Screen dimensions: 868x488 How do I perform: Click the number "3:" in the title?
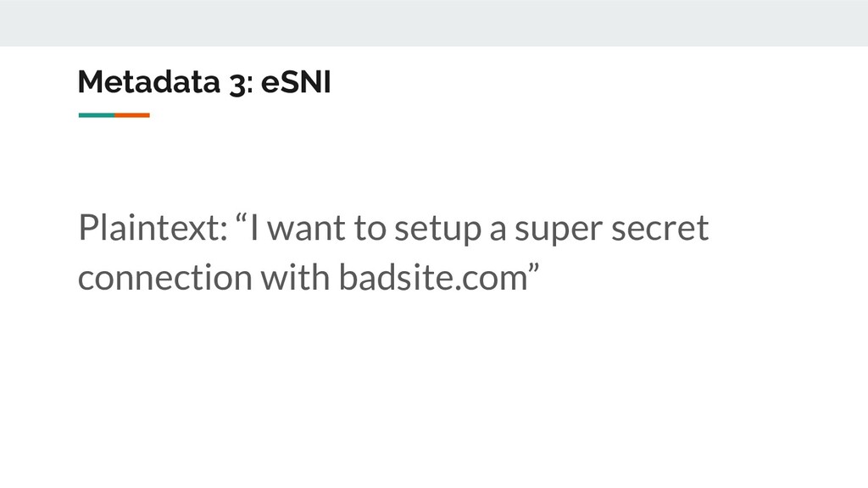pyautogui.click(x=241, y=84)
